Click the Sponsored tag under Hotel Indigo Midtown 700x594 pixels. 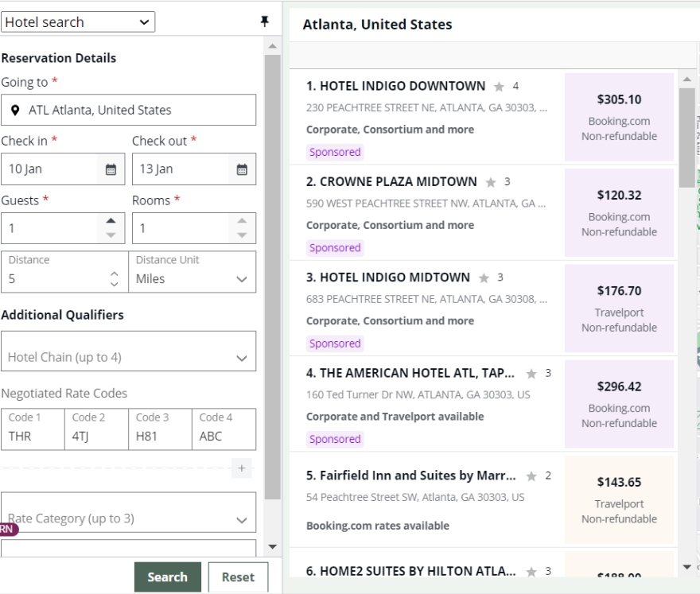(x=335, y=344)
